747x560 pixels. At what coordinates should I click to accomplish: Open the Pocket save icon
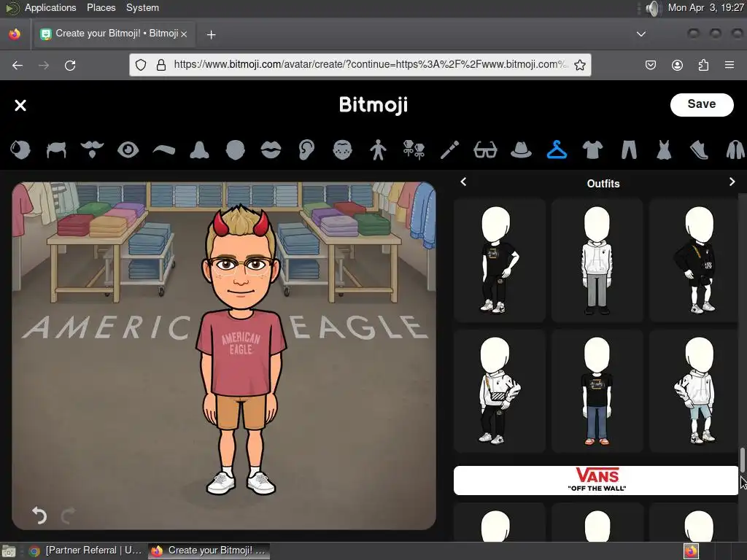click(x=650, y=65)
